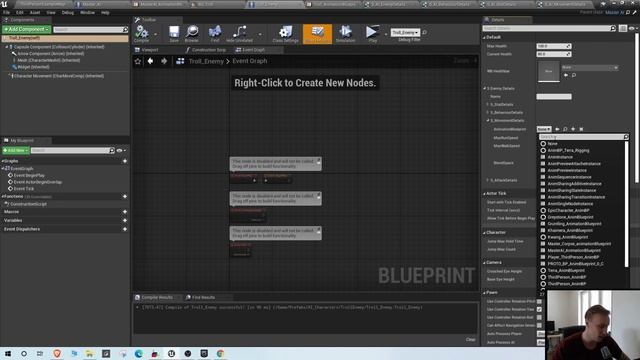Click the Find toolbar icon
Screen dimensions: 640x360
[x=215, y=33]
